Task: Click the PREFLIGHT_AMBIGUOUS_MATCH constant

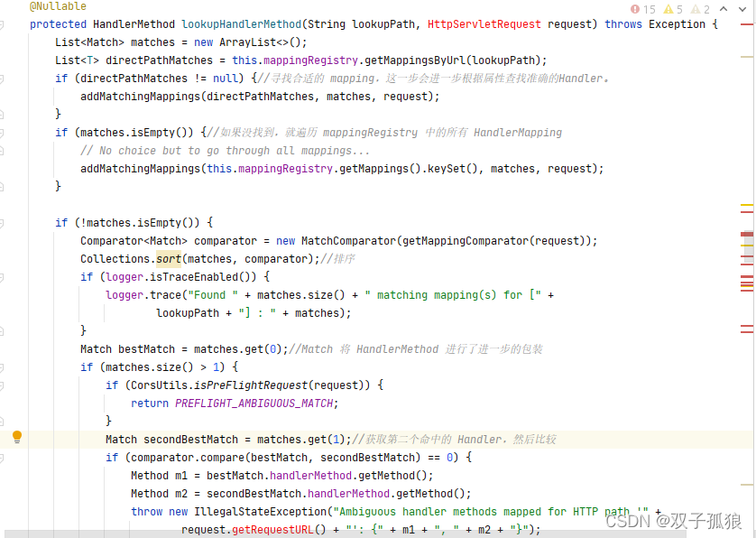Action: pos(254,403)
